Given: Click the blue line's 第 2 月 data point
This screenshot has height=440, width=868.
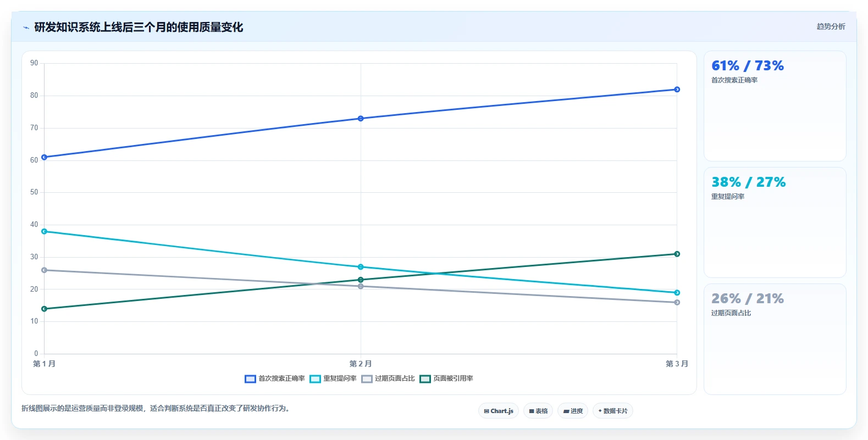Looking at the screenshot, I should (361, 119).
